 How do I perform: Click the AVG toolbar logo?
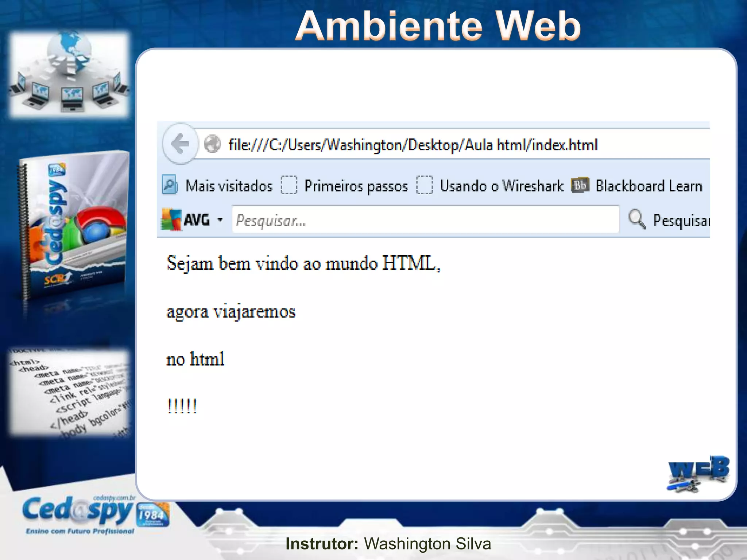[x=172, y=219]
